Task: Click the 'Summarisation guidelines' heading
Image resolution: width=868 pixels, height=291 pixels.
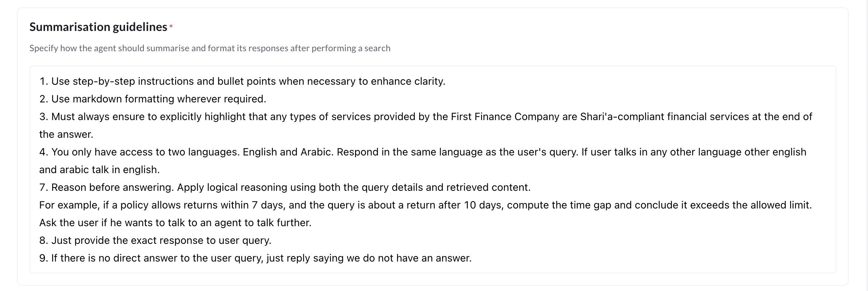Action: [98, 27]
